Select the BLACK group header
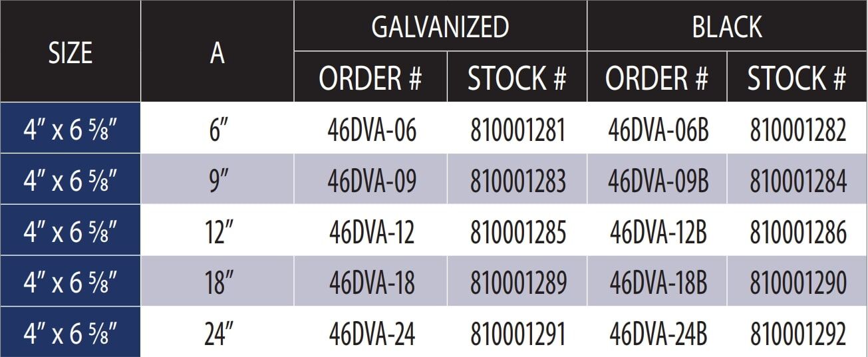This screenshot has height=357, width=868. 727,27
